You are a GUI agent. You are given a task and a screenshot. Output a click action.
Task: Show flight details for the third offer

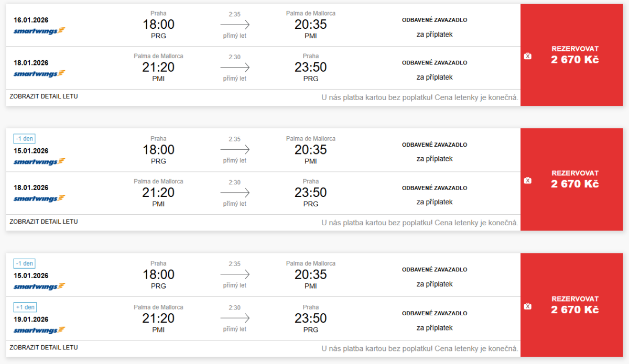pos(44,347)
